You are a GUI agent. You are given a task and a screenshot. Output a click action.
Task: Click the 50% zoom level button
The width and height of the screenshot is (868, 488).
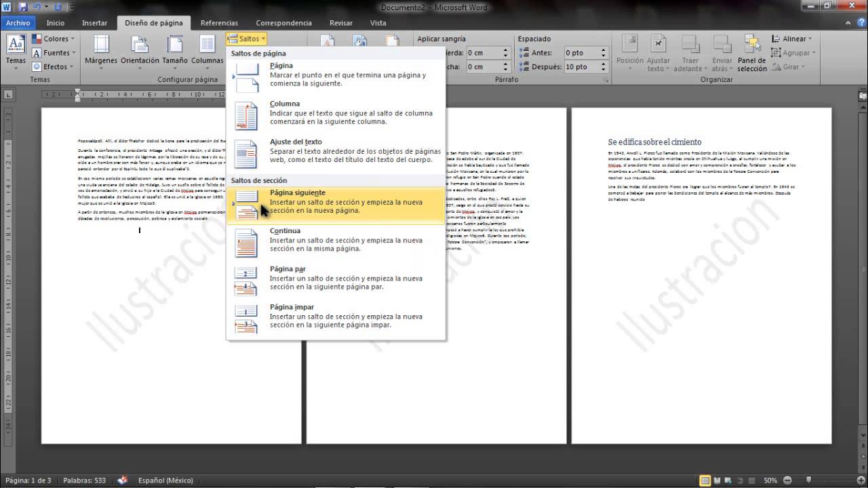[770, 481]
